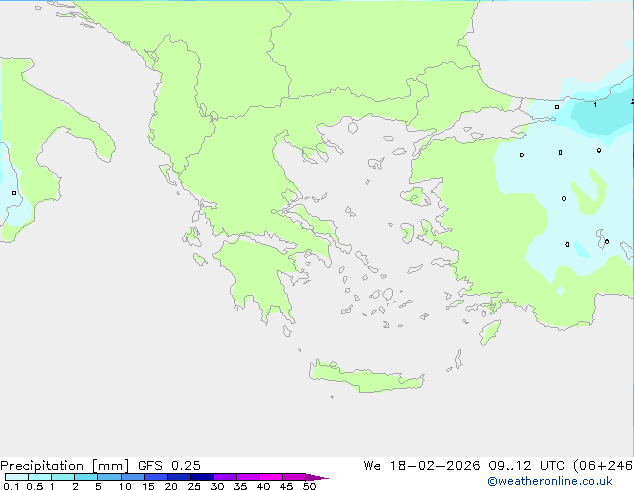
Task: Click the '15' legend scale label
Action: [148, 486]
